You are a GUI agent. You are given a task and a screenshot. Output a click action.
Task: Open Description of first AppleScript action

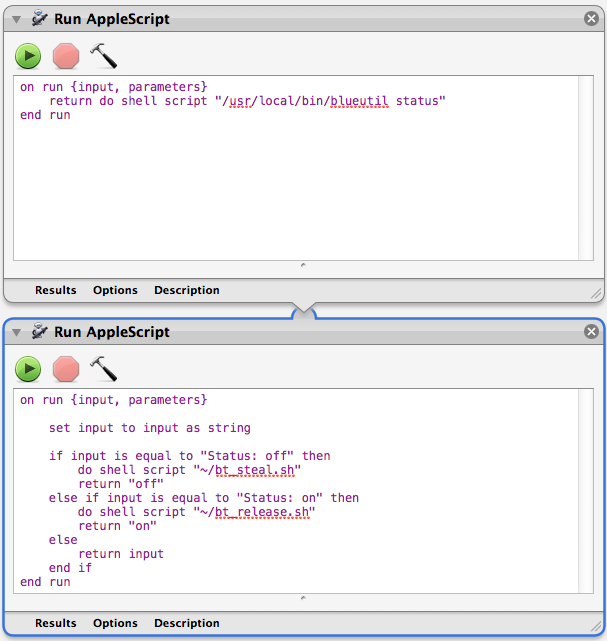[187, 290]
